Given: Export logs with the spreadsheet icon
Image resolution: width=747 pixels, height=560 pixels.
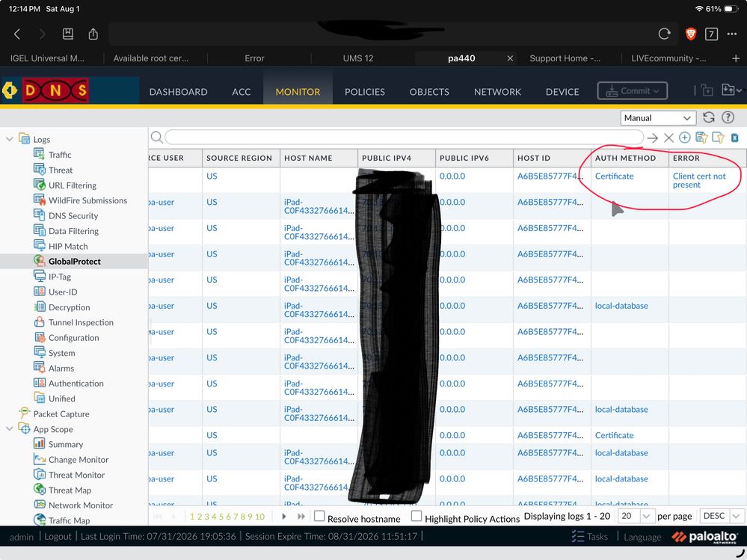Looking at the screenshot, I should click(734, 138).
